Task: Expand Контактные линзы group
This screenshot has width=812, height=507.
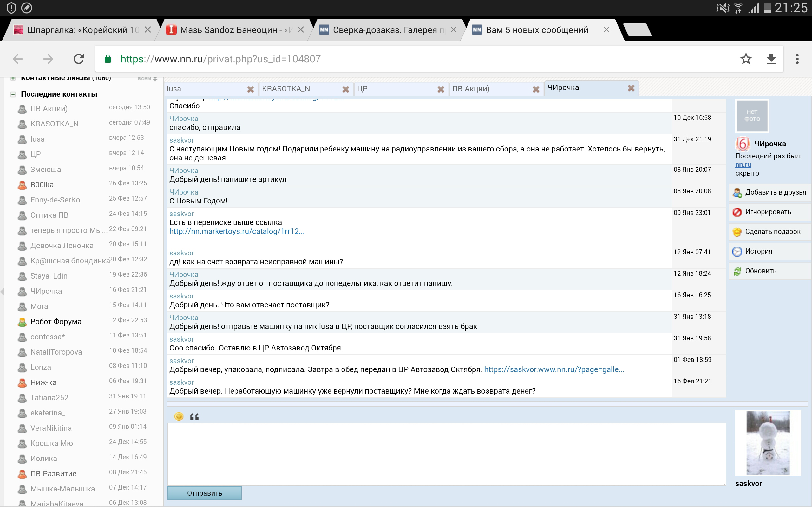Action: coord(13,78)
